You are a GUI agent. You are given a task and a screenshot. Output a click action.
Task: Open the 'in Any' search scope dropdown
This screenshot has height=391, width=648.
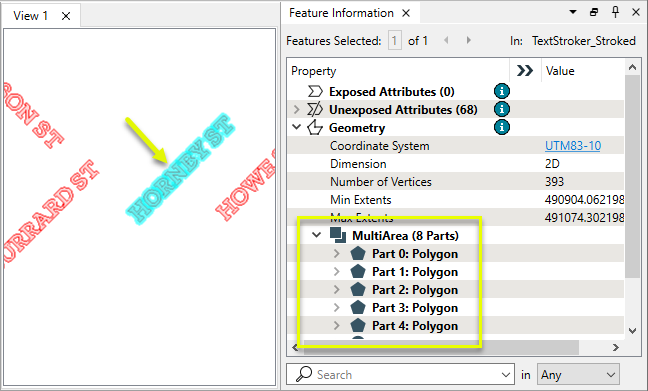pyautogui.click(x=578, y=375)
